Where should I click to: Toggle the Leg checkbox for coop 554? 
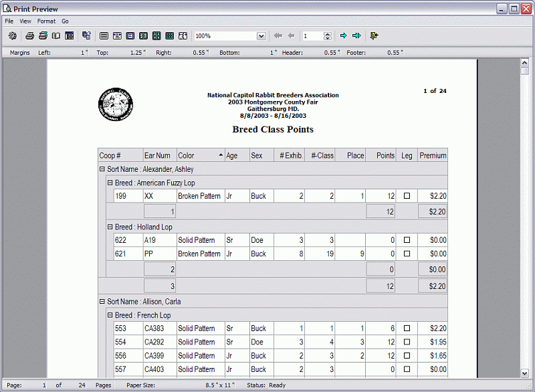click(x=407, y=342)
